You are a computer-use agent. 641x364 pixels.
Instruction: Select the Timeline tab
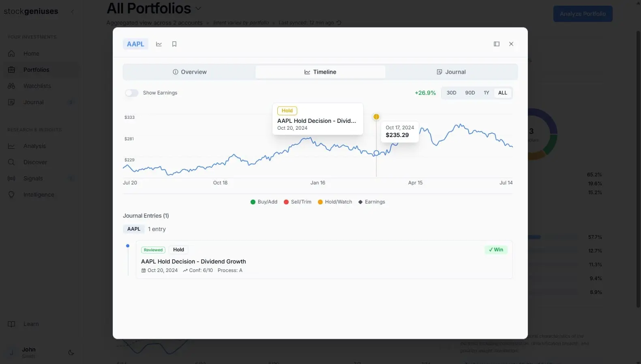pos(320,72)
